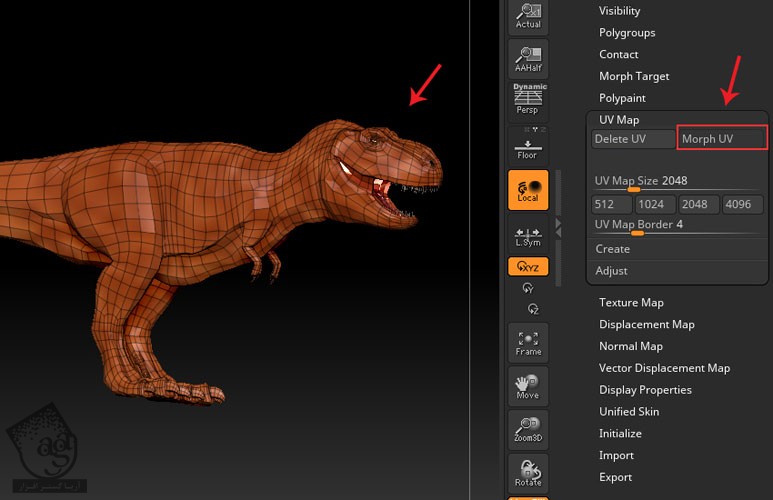
Task: Choose the Rotate view tool
Action: coord(528,474)
